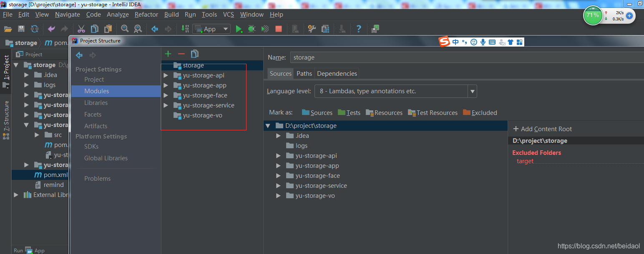Mark folder as Tests

[349, 112]
